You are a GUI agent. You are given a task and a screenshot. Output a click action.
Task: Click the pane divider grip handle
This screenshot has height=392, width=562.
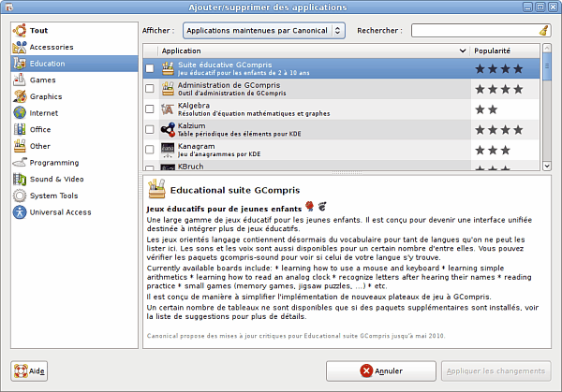click(x=347, y=173)
